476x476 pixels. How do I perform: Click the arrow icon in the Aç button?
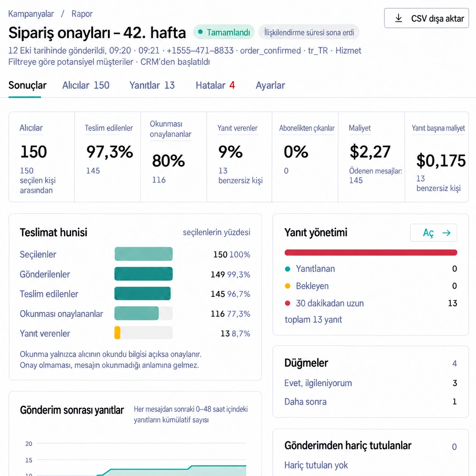coord(446,233)
